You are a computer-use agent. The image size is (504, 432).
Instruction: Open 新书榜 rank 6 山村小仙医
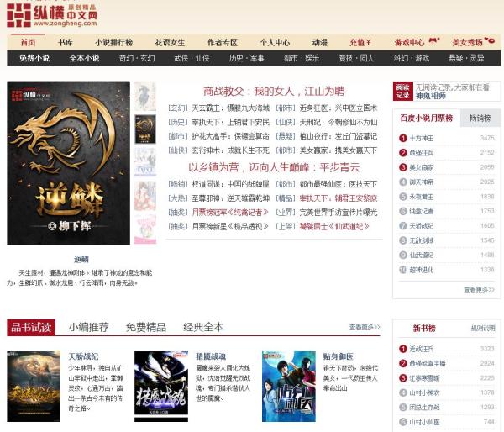pyautogui.click(x=424, y=422)
